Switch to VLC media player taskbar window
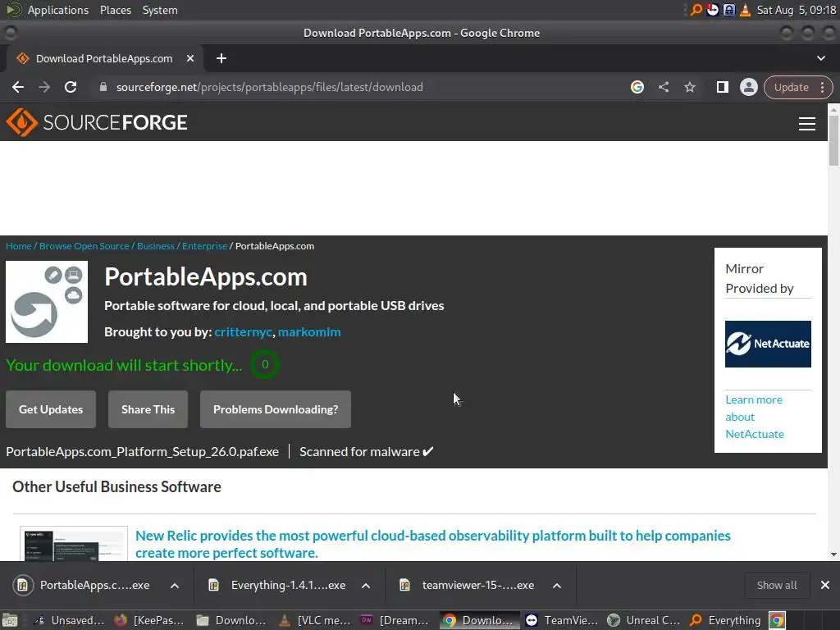The height and width of the screenshot is (630, 840). (315, 620)
